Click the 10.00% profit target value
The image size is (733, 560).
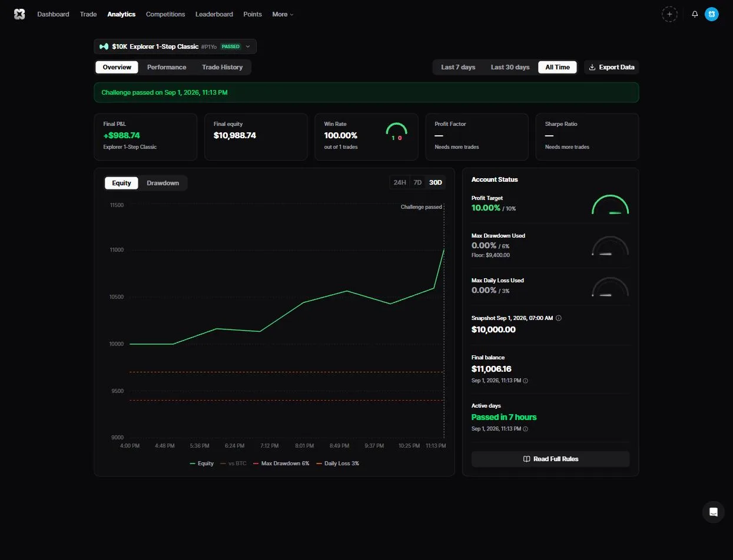(x=486, y=208)
